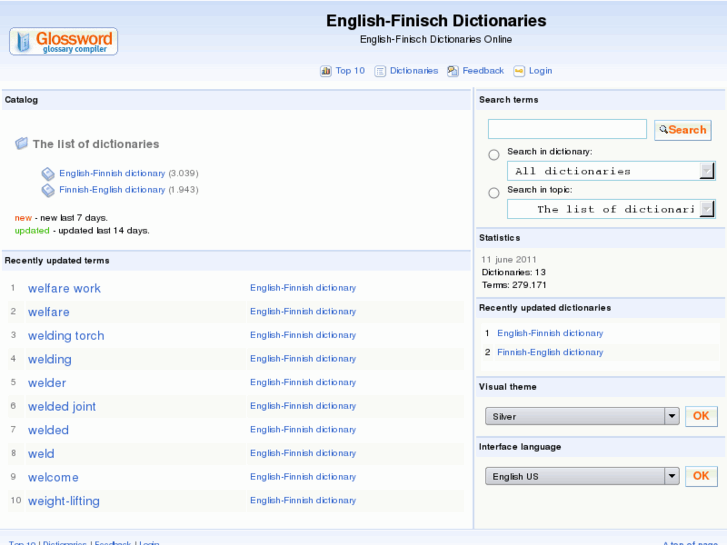The height and width of the screenshot is (545, 727).
Task: Select the Search in topic radio button
Action: 494,192
